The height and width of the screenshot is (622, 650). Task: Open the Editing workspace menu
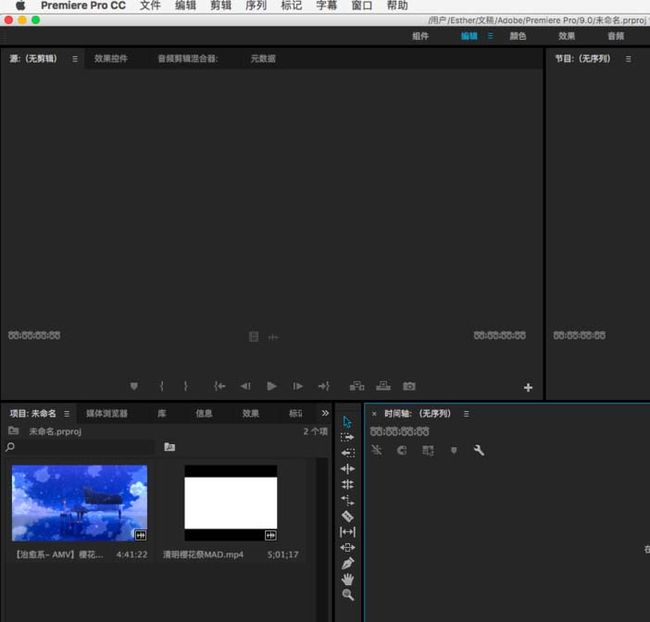(x=490, y=36)
